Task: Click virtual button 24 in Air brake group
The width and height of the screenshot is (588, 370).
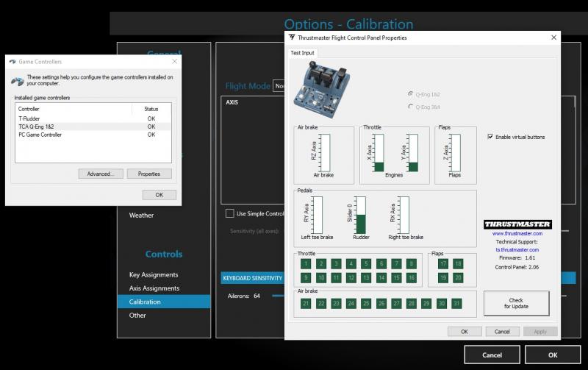Action: pos(351,304)
